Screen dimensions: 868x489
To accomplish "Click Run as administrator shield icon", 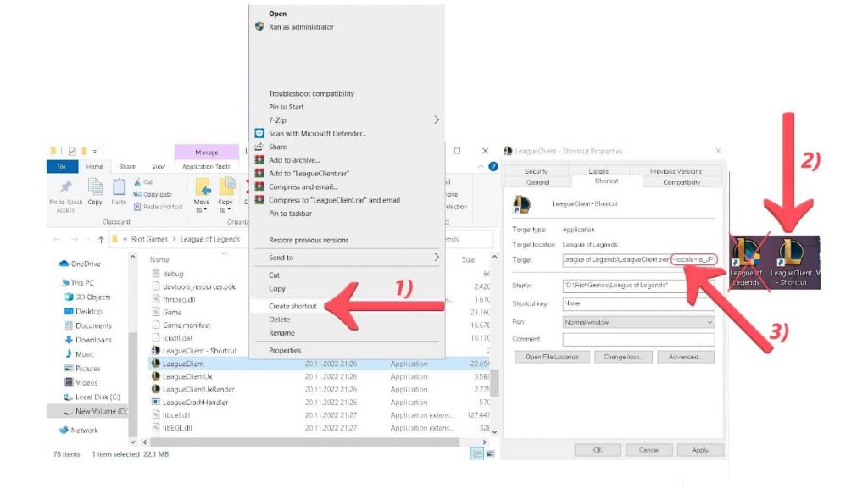I will [259, 26].
